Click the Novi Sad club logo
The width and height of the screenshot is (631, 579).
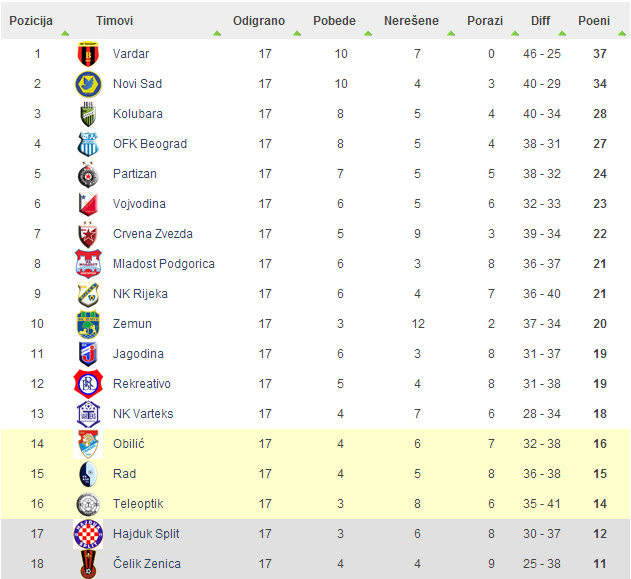[88, 84]
